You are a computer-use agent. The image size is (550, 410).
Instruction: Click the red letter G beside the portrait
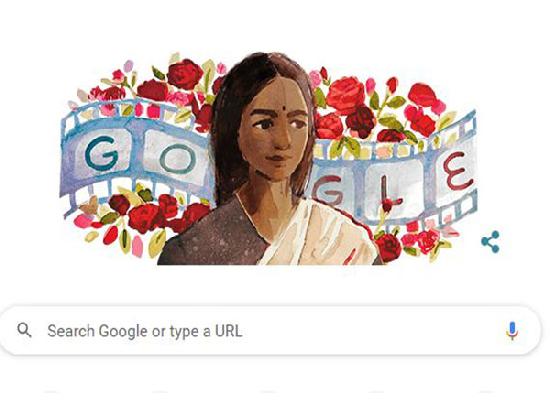(327, 190)
